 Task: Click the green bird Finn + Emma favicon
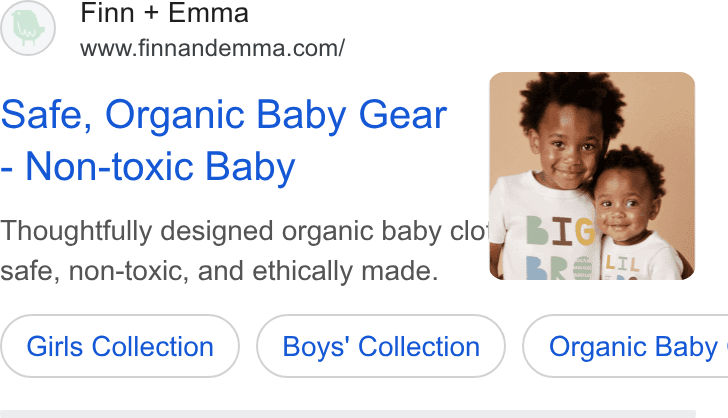28,28
